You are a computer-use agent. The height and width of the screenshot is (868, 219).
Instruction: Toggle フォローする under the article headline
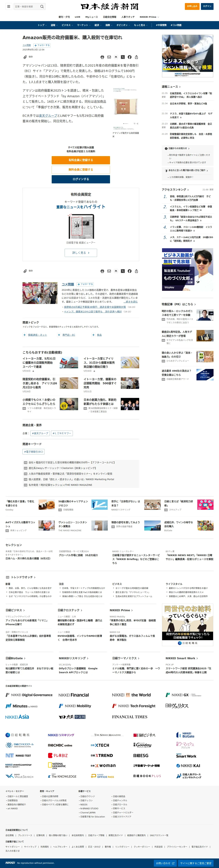tap(41, 45)
